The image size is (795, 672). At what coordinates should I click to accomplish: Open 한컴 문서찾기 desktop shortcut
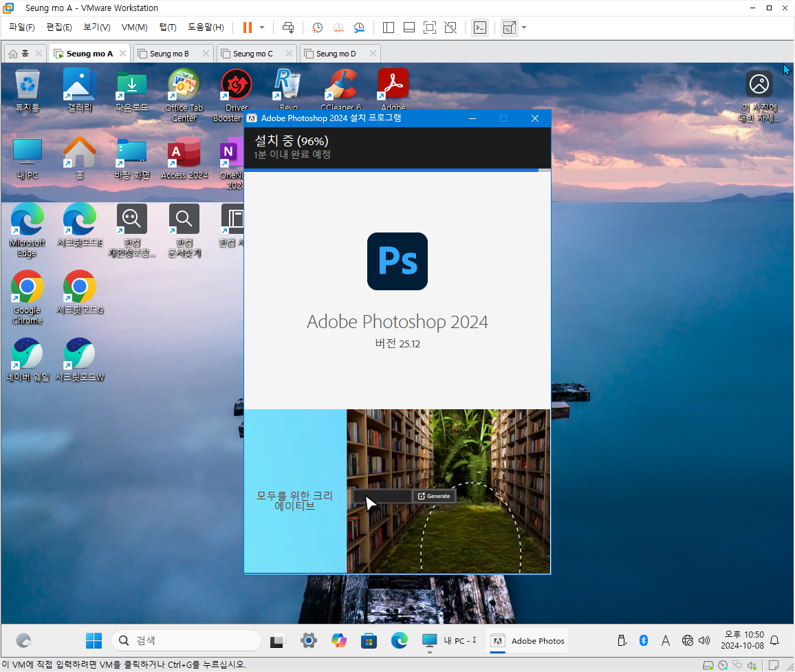pos(184,230)
